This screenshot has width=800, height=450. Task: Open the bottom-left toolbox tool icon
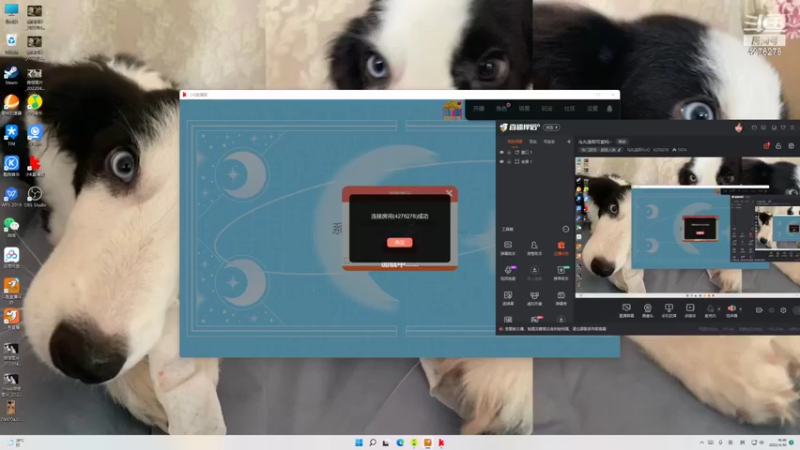tap(508, 319)
